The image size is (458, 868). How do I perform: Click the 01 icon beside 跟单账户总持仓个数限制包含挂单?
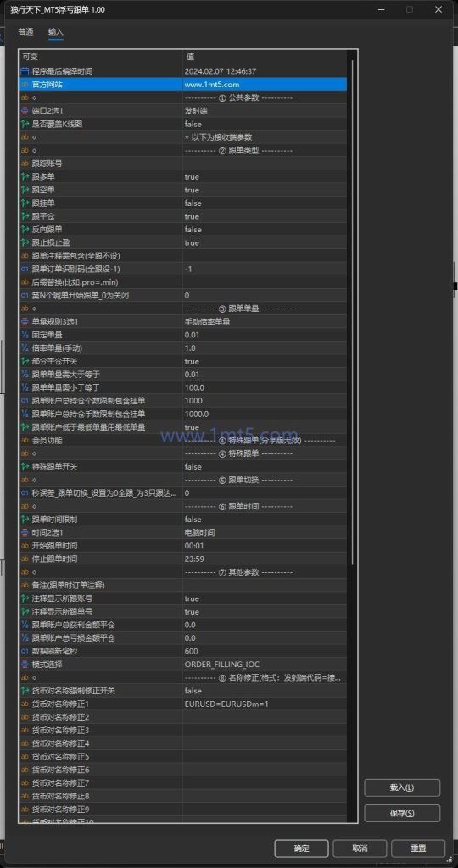click(25, 401)
